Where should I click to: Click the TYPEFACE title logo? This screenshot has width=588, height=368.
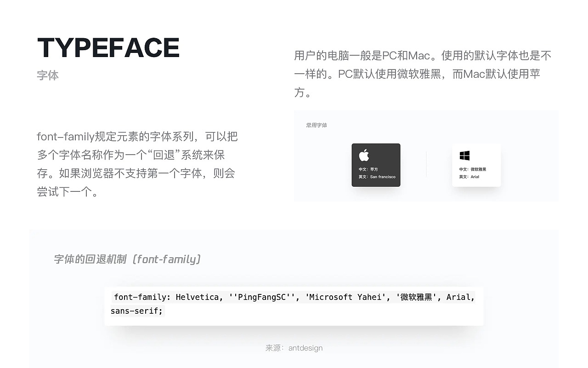click(108, 46)
